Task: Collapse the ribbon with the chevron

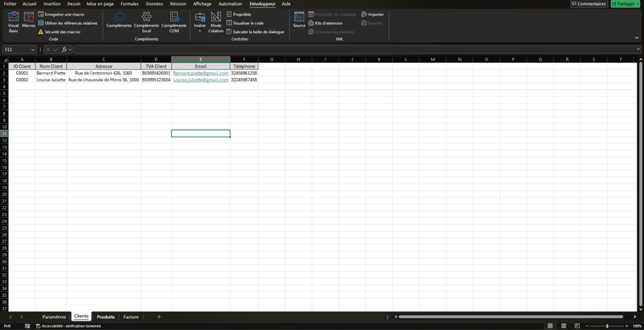Action: [636, 38]
